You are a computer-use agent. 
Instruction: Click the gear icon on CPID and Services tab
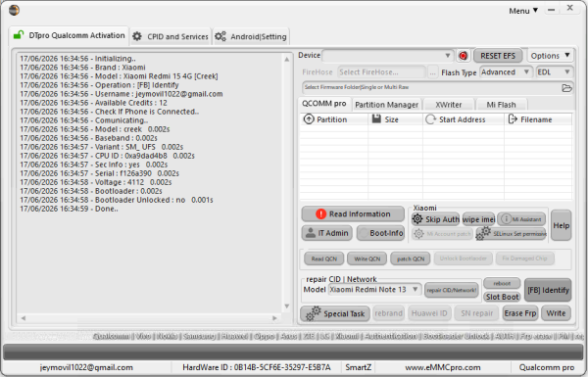[137, 36]
